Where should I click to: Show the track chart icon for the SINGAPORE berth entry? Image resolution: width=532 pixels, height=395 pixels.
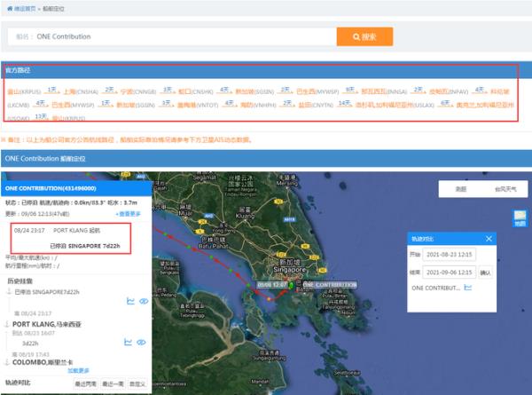click(x=130, y=301)
